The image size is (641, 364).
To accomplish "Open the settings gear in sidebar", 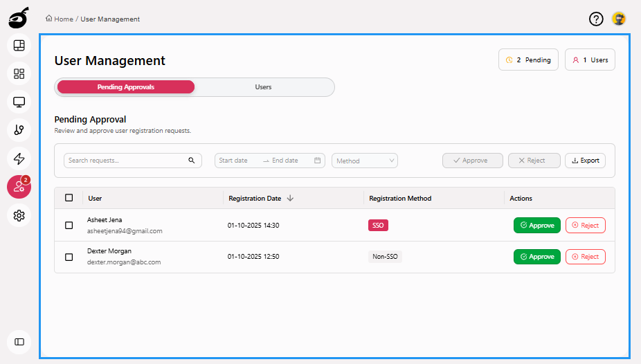I will 19,216.
